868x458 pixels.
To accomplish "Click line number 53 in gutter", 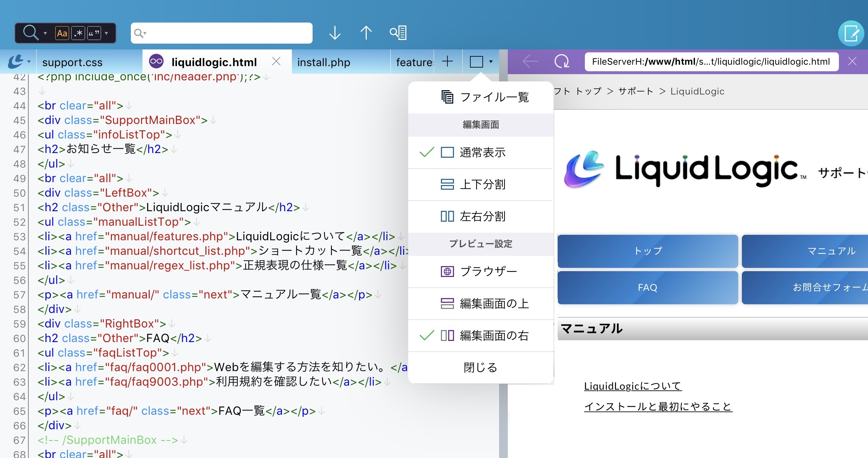I will 19,237.
